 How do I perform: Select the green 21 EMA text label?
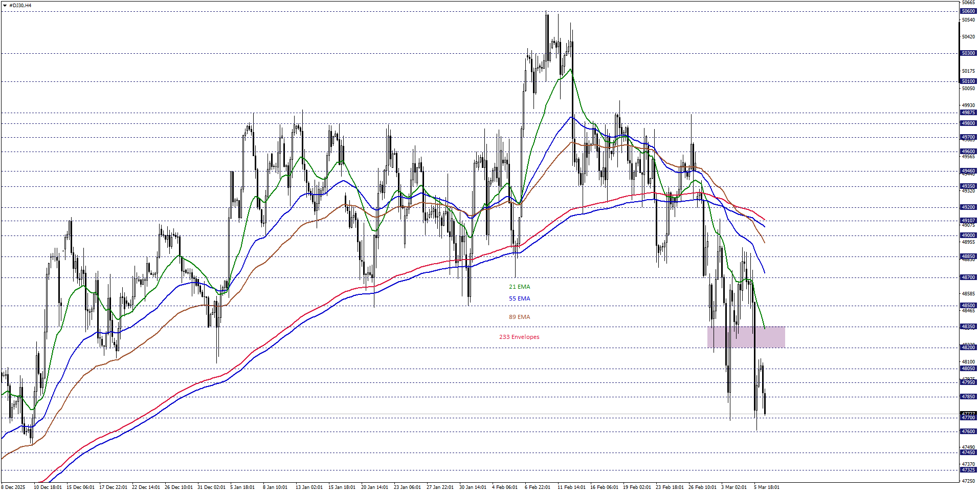519,287
